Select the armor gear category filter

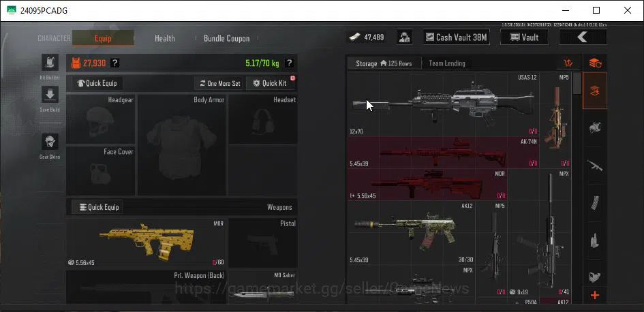(x=595, y=127)
